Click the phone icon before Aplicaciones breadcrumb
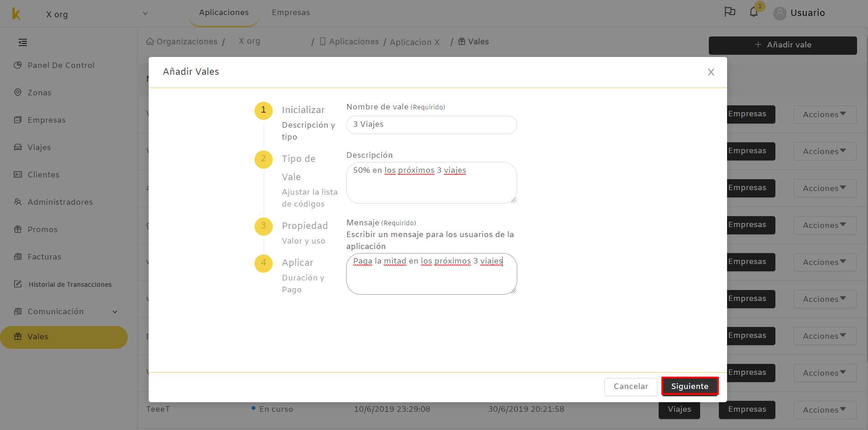 pos(322,41)
